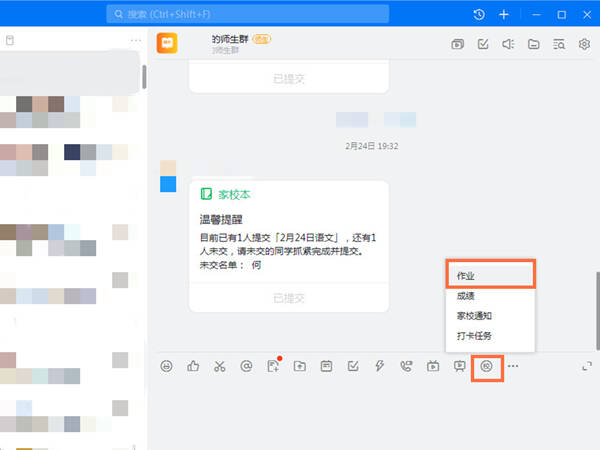Open the group settings gear icon
Screen dimensions: 600x450
tap(584, 44)
